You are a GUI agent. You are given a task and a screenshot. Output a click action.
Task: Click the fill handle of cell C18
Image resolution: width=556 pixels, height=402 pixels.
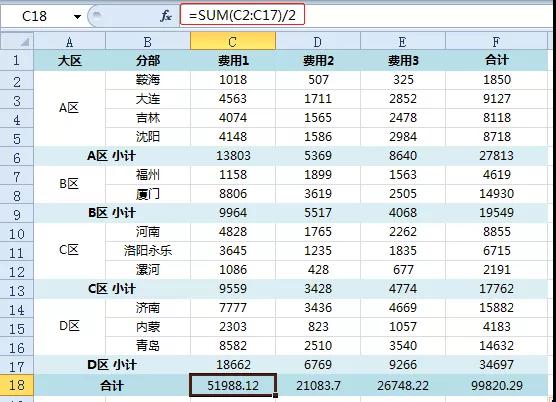(275, 395)
